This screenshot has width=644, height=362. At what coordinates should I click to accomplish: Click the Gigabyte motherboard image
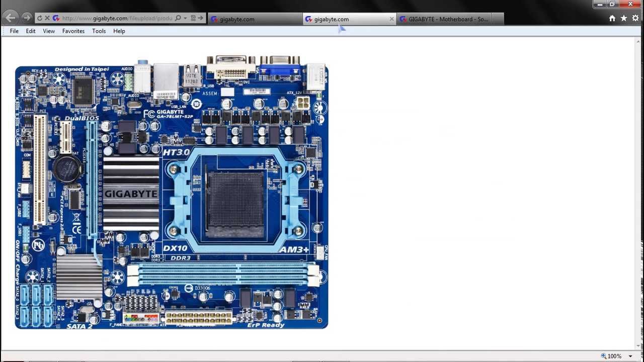172,193
